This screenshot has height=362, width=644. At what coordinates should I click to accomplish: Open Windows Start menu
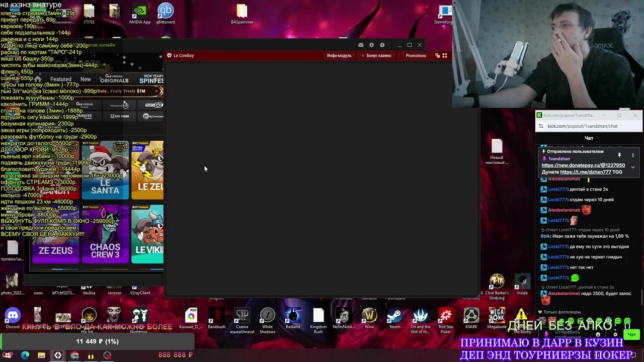8,355
